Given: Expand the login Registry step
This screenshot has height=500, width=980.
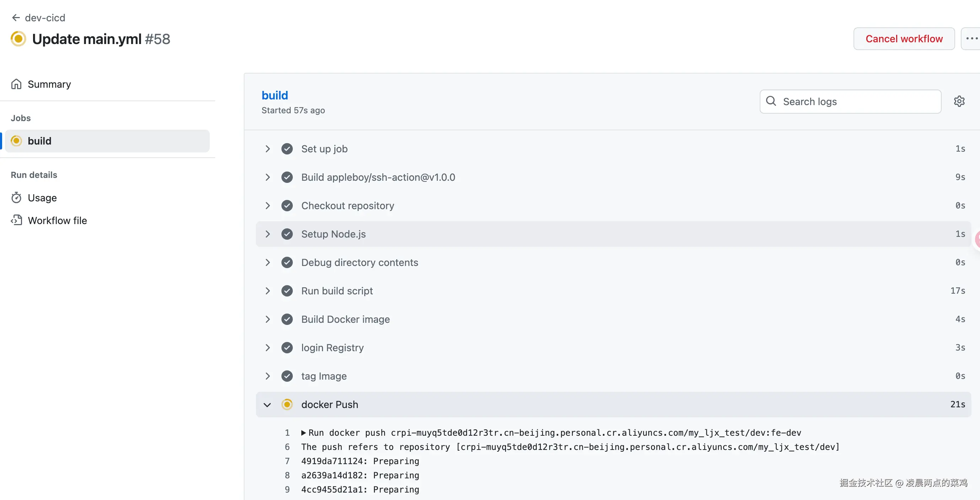Looking at the screenshot, I should (x=268, y=348).
